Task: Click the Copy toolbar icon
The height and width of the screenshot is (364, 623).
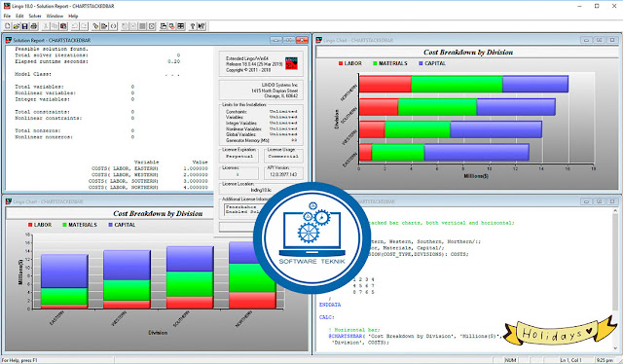Action: click(55, 26)
